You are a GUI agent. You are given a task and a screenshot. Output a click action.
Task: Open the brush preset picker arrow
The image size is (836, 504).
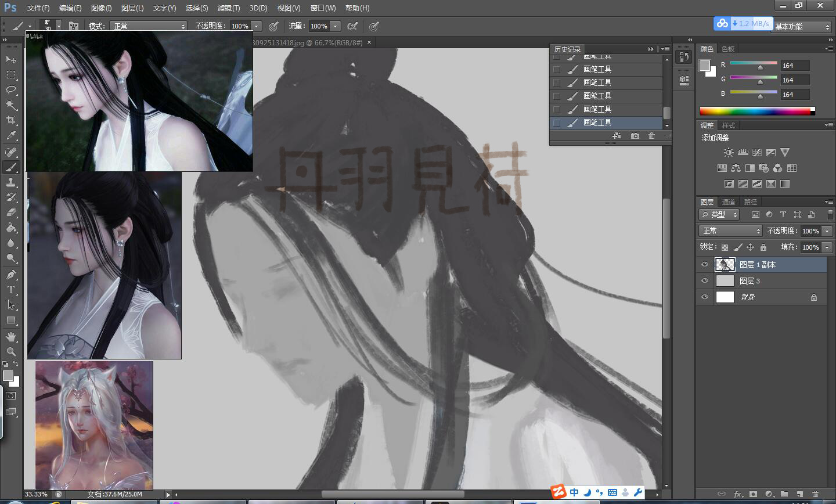coord(59,26)
